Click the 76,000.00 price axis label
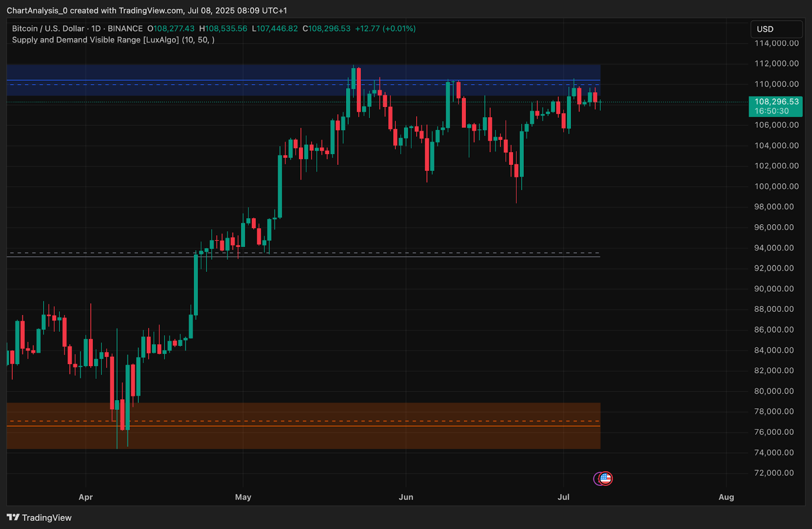 click(774, 432)
